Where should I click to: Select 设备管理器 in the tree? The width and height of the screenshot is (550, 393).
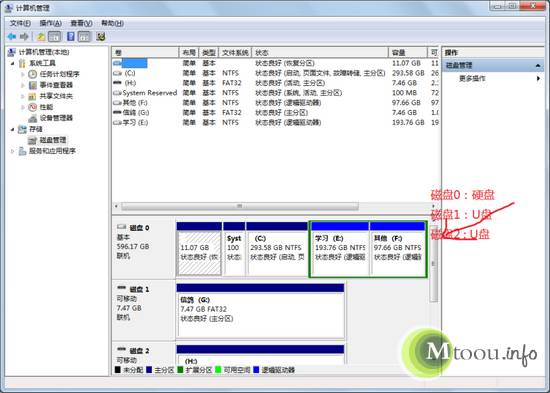56,118
